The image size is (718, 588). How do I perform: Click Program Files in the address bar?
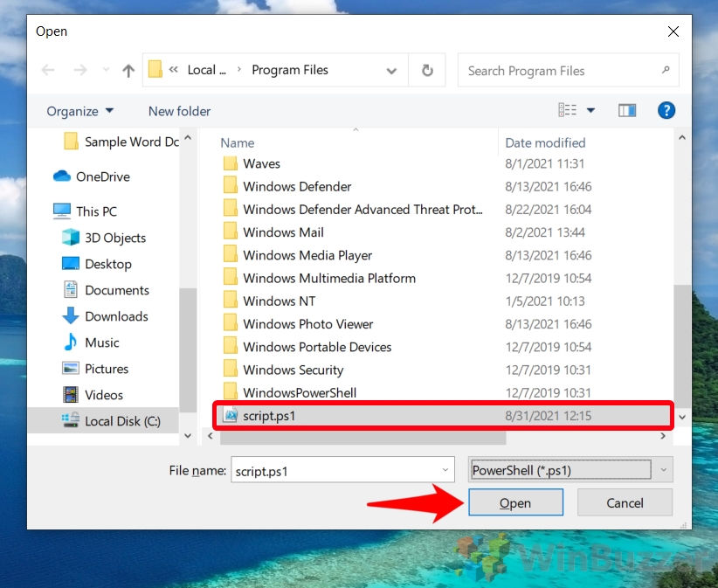(x=292, y=70)
